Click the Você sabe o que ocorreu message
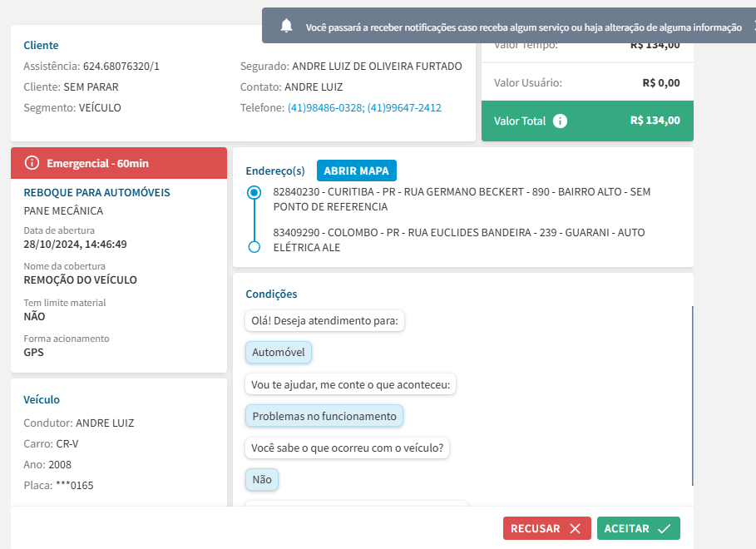The width and height of the screenshot is (756, 549). (x=347, y=448)
